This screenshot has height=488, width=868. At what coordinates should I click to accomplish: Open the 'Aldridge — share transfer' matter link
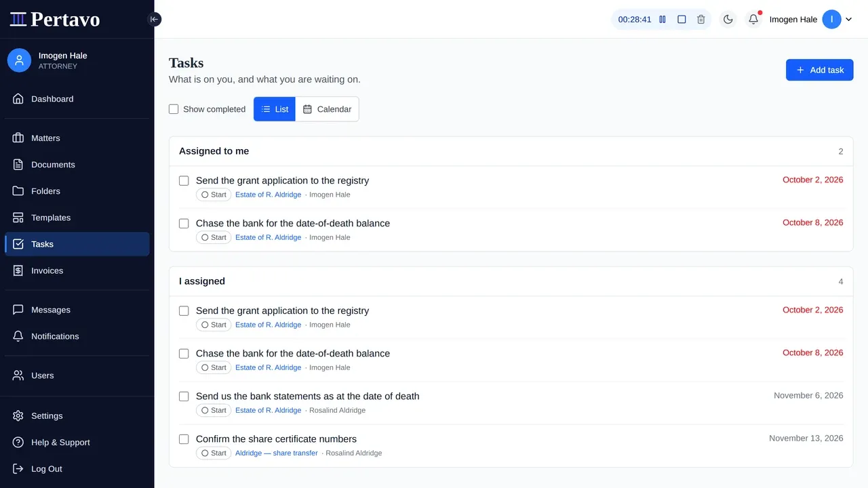[277, 453]
